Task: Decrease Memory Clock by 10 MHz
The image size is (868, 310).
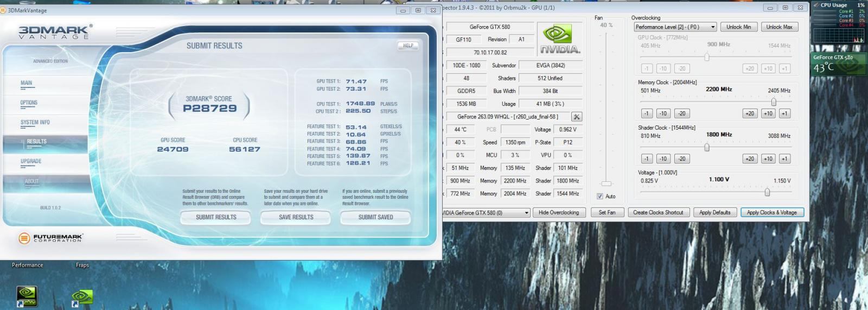Action: 663,113
